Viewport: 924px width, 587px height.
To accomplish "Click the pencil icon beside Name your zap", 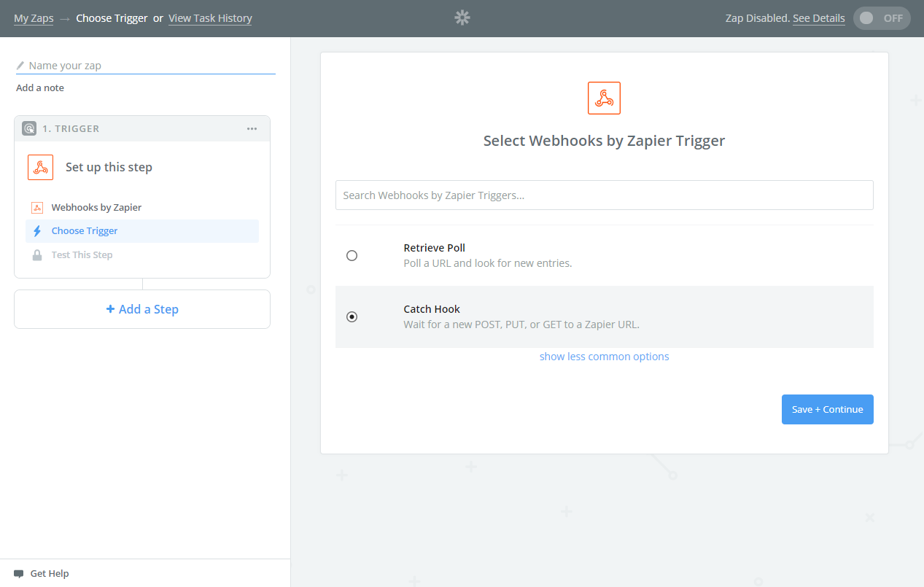I will (x=20, y=65).
